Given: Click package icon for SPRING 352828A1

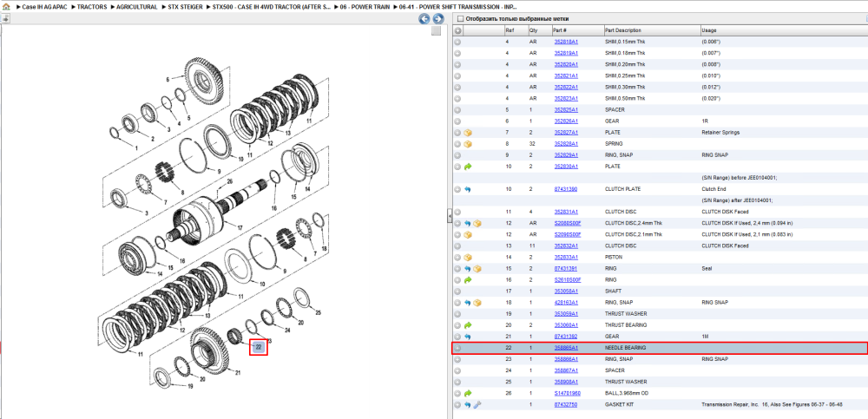Looking at the screenshot, I should coord(469,144).
